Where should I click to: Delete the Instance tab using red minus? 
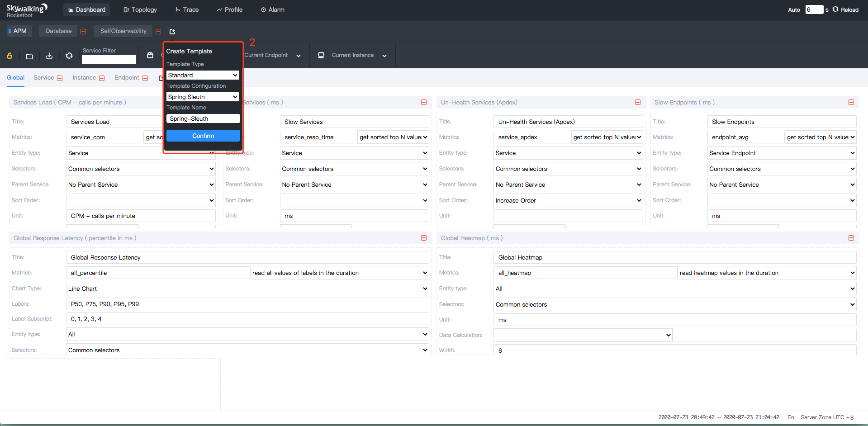[102, 78]
